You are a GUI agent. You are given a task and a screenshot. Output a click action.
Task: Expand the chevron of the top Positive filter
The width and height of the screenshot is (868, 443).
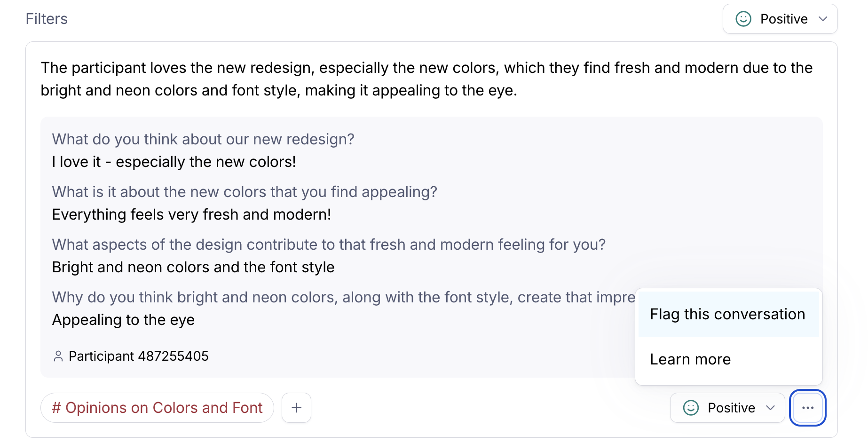click(823, 19)
